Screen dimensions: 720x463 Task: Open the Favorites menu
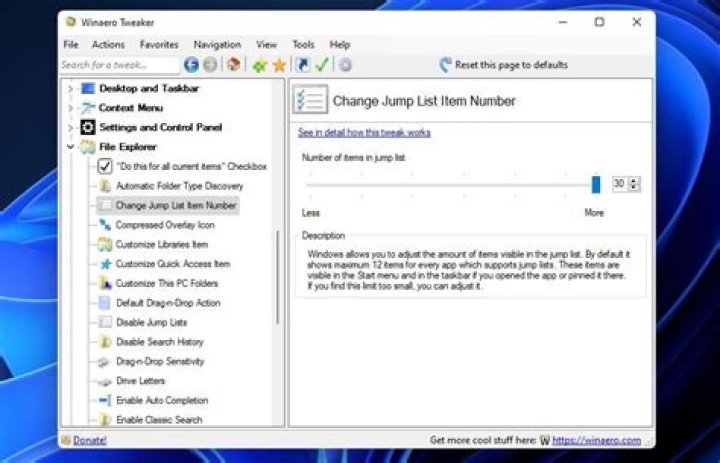point(159,45)
